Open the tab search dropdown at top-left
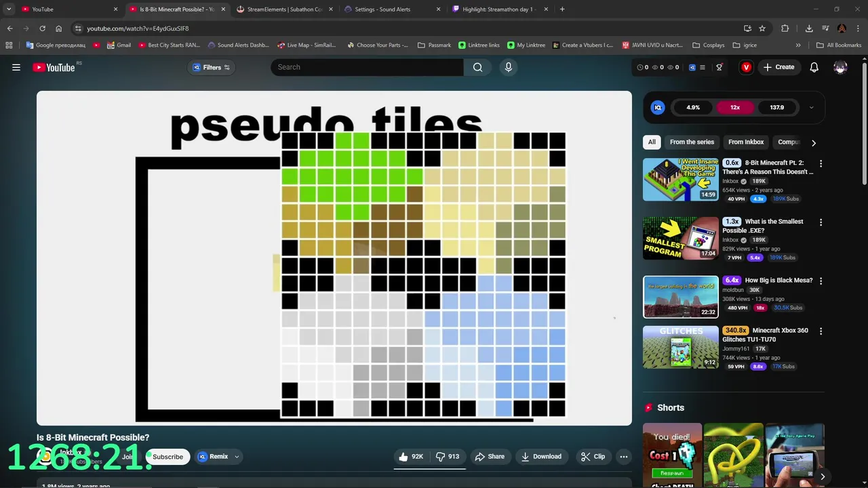Screen dimensions: 868x488 coord(9,9)
